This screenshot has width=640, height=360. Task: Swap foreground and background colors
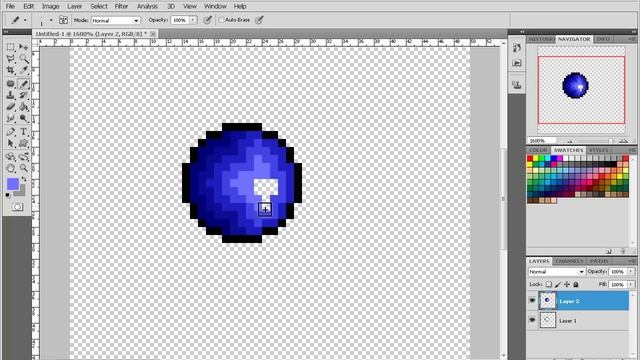coord(24,180)
